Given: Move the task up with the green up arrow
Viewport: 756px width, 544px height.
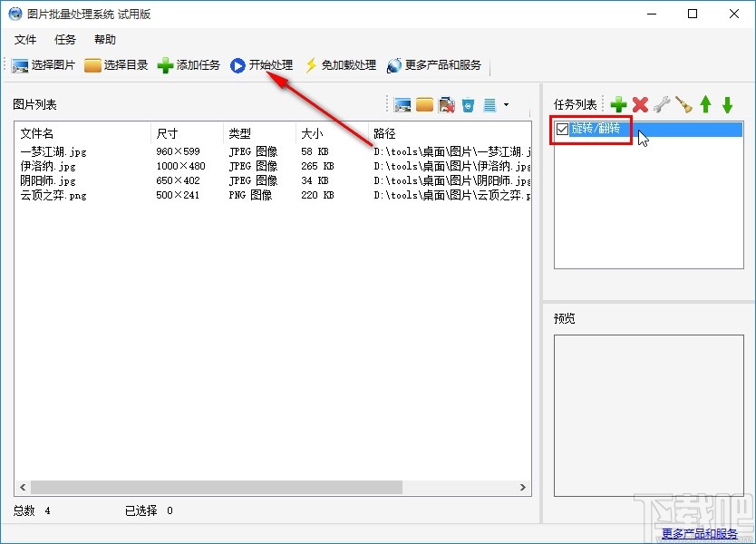Looking at the screenshot, I should tap(707, 104).
